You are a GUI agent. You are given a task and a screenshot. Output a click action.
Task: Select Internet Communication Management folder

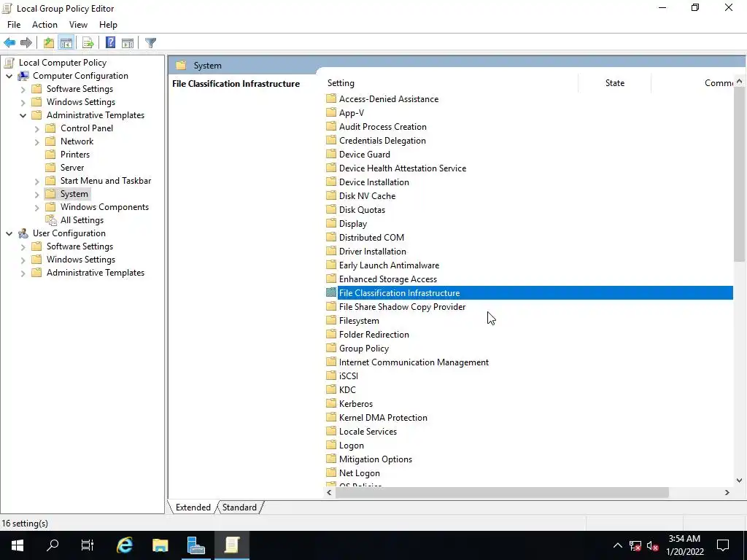tap(414, 362)
